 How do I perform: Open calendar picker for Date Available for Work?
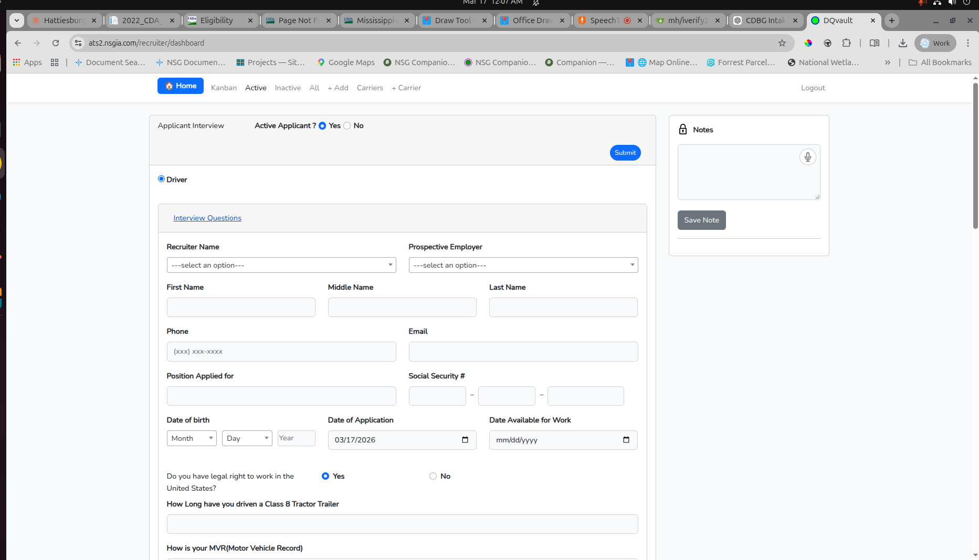(x=626, y=440)
